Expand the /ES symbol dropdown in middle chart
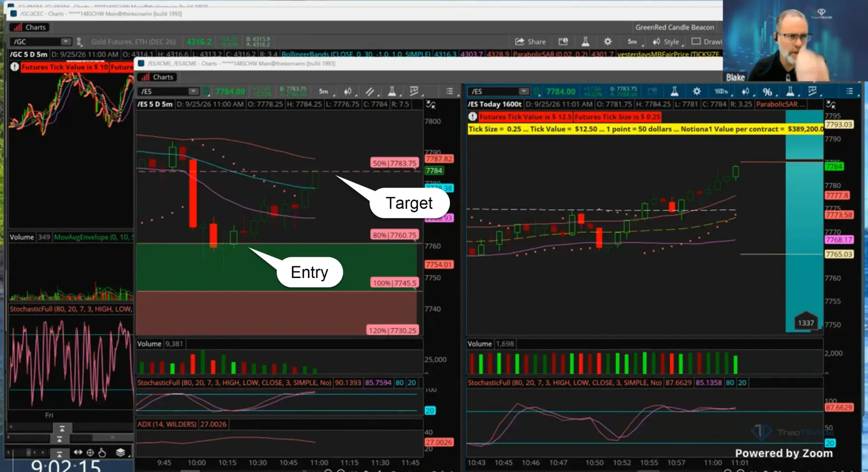868x472 pixels. pos(193,91)
